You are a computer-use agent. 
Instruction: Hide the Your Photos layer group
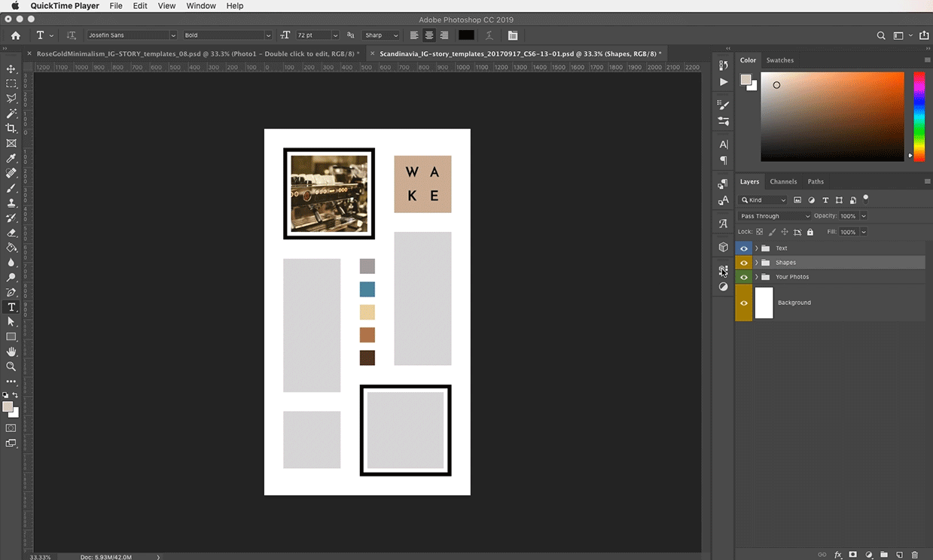tap(744, 277)
